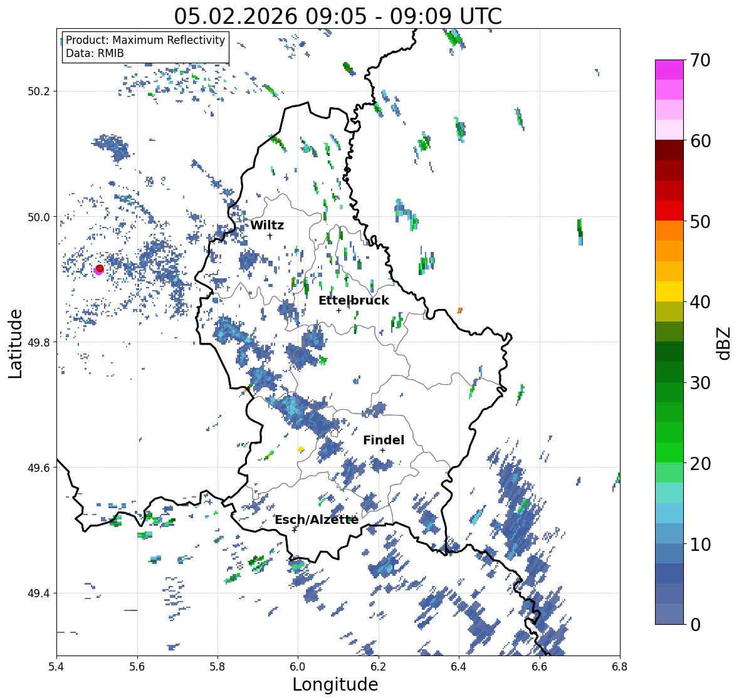Click the red circle marker on the map
Image resolution: width=739 pixels, height=700 pixels.
pos(100,268)
